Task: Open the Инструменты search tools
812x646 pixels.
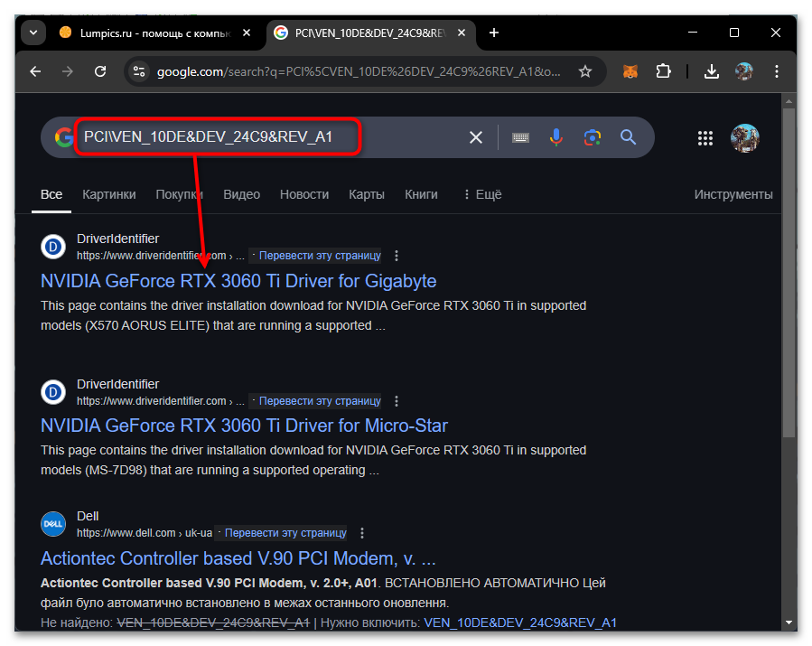Action: pyautogui.click(x=733, y=195)
